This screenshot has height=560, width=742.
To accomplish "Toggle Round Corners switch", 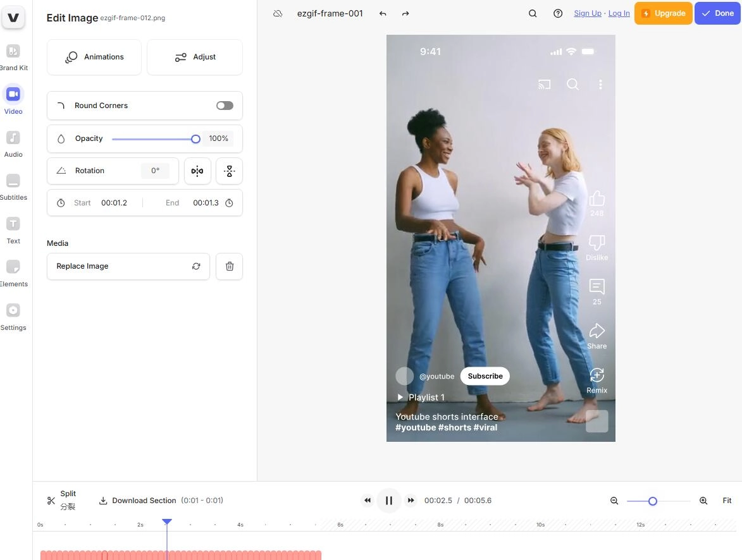I will coord(225,106).
